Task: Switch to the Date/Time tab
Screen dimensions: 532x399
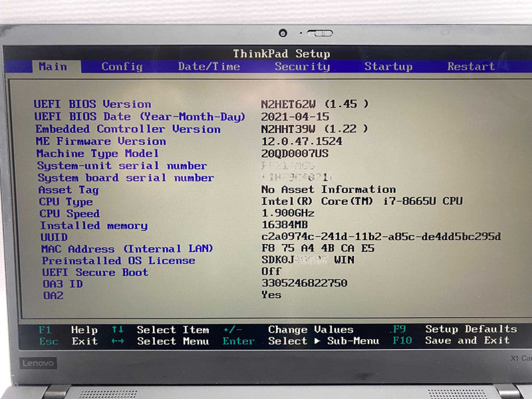Action: click(209, 66)
